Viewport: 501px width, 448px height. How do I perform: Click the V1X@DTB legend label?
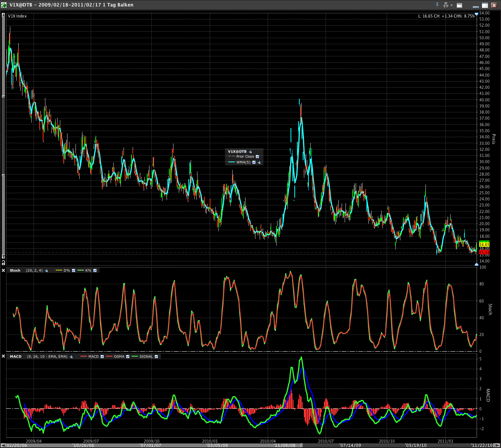pos(237,152)
